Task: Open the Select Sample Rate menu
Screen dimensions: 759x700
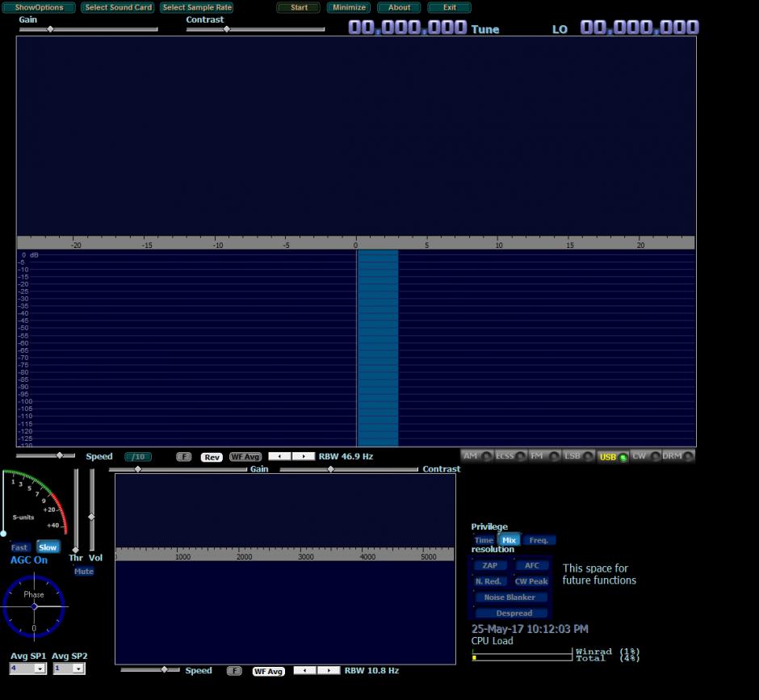Action: [197, 7]
